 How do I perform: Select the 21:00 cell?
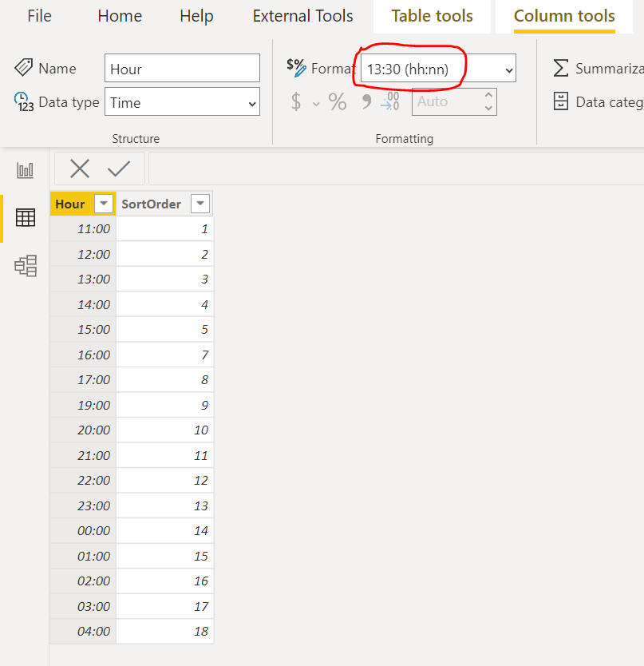click(x=83, y=455)
